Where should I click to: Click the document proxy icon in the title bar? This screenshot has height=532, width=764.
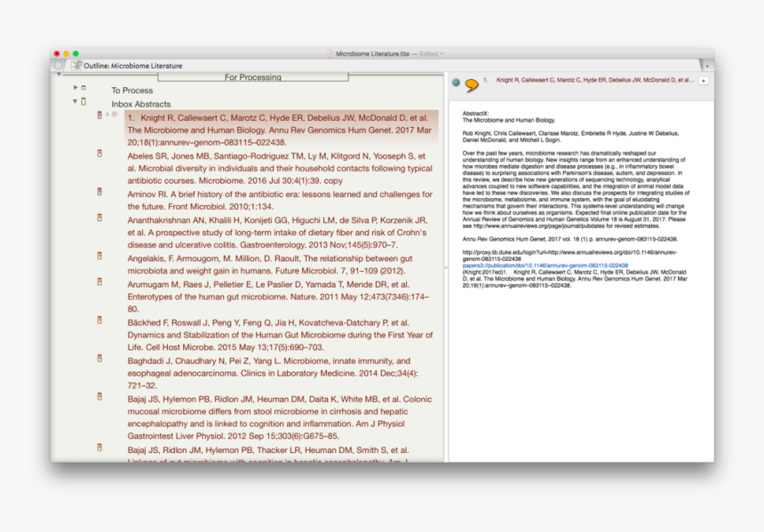click(330, 53)
